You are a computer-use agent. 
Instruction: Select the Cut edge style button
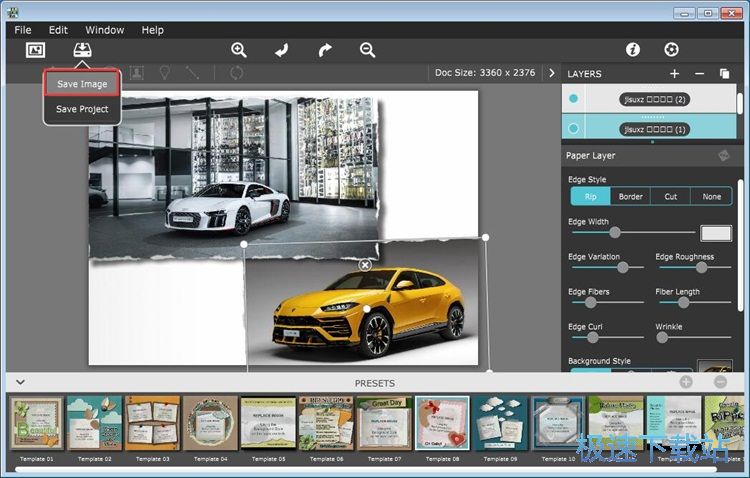[670, 197]
